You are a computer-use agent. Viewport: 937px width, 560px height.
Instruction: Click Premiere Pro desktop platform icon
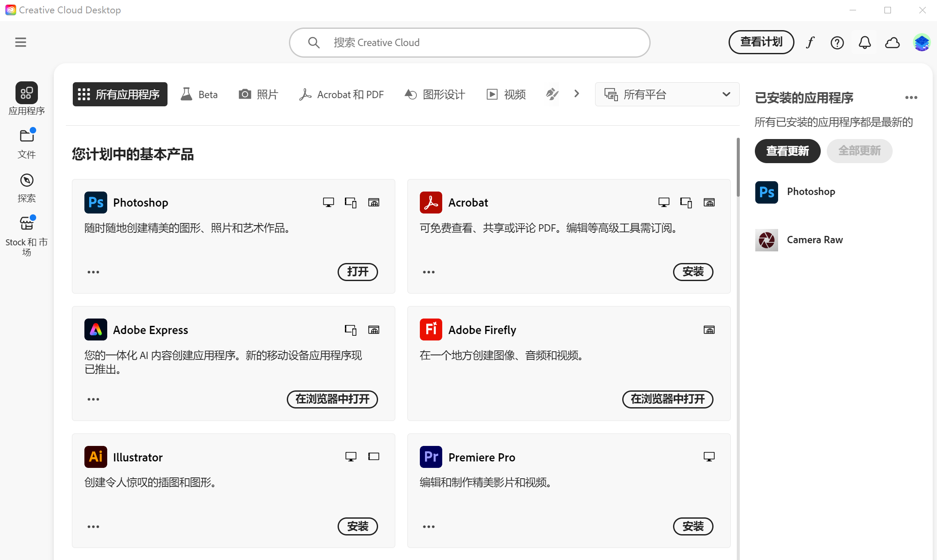pos(709,457)
